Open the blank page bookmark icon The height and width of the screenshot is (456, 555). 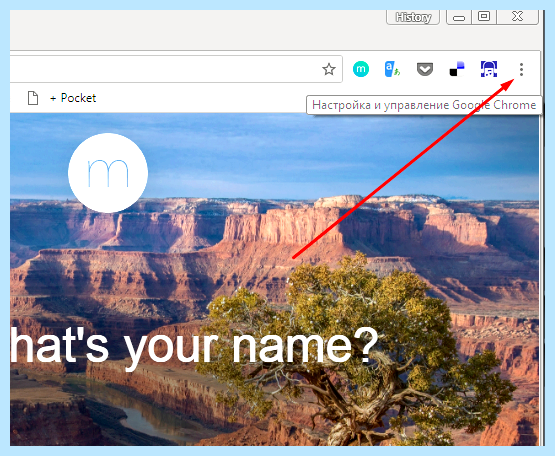33,98
